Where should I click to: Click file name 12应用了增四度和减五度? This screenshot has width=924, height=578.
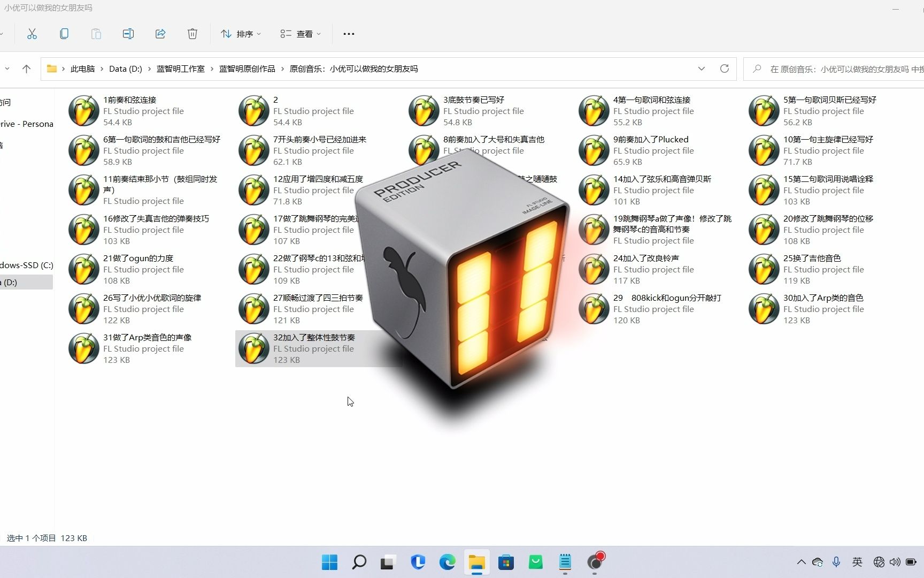click(x=318, y=179)
